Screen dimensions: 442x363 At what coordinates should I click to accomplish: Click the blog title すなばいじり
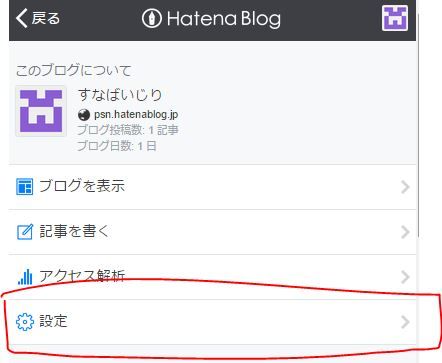click(120, 95)
